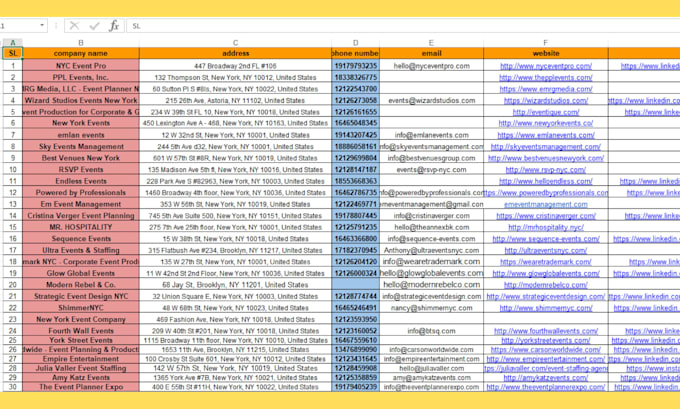This screenshot has height=409, width=680.
Task: Select row 15 header number
Action: 13,227
